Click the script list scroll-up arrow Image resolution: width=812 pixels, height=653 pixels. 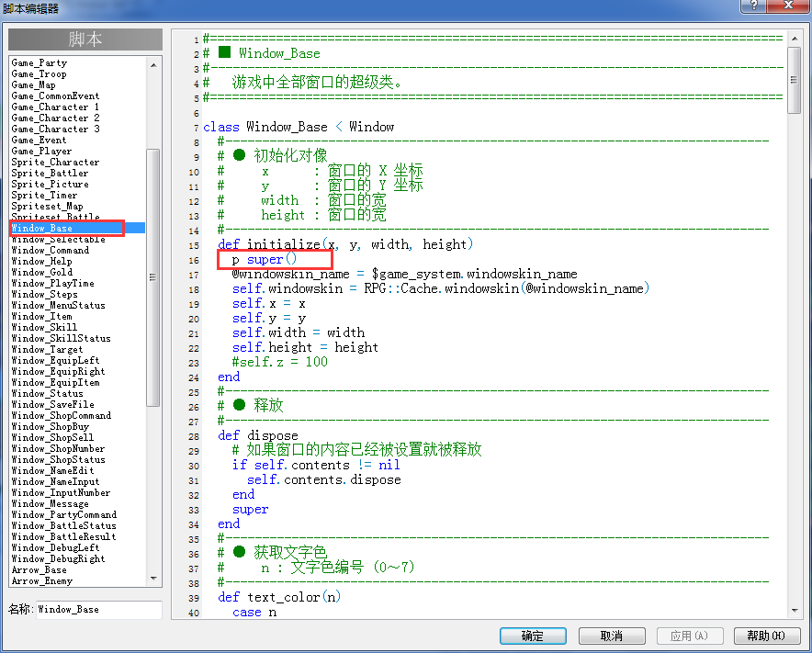click(x=153, y=64)
